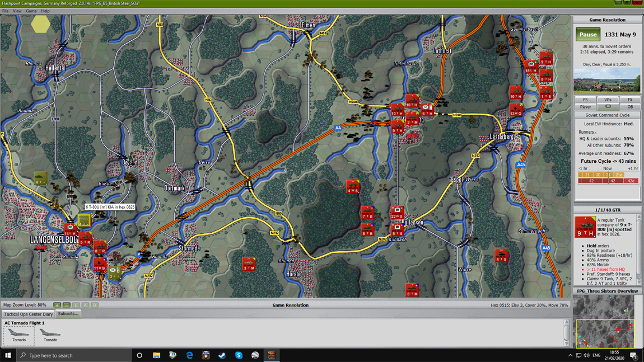Select the 8 T M unit counter
Image resolution: width=644 pixels, height=362 pixels.
click(x=412, y=290)
